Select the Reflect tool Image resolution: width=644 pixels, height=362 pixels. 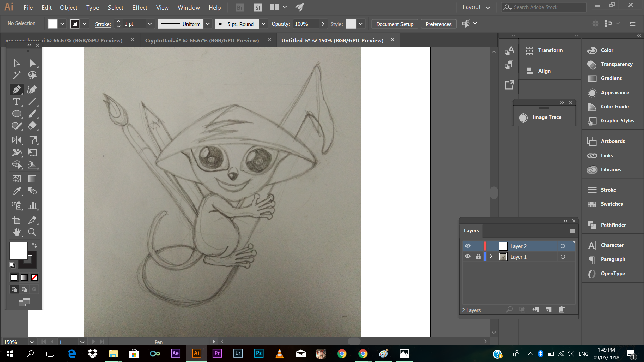[17, 140]
